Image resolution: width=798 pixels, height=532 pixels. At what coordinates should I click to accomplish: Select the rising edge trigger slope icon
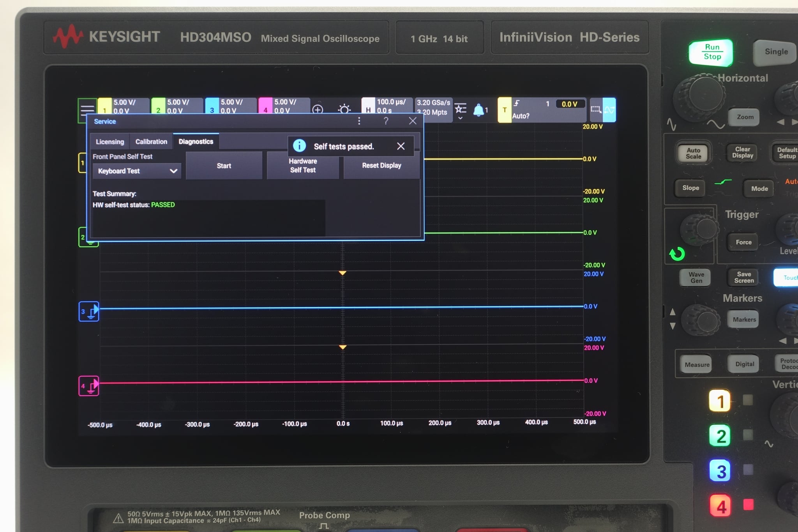pyautogui.click(x=517, y=103)
